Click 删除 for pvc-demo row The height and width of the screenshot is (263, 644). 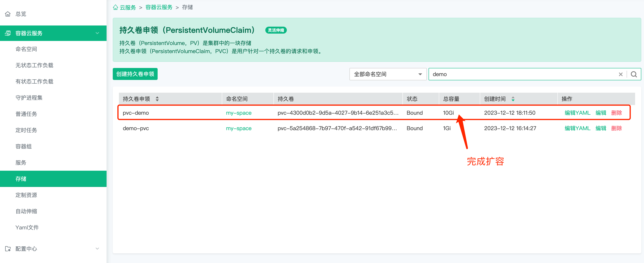tap(617, 113)
